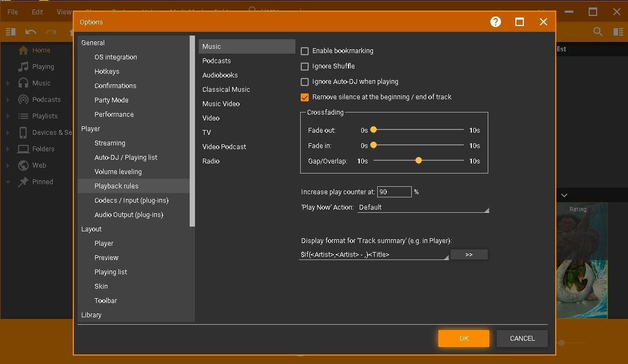Click the headphones Music icon in sidebar
Viewport: 628px width, 364px height.
point(24,83)
